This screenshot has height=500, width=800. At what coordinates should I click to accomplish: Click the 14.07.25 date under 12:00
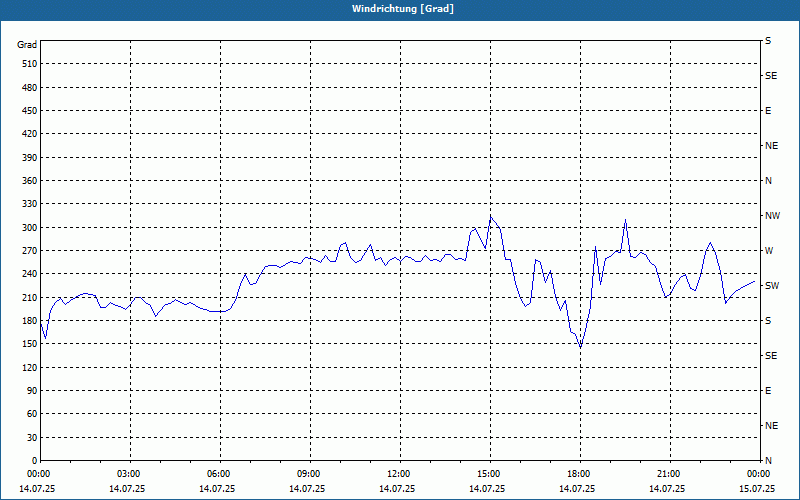(x=397, y=488)
